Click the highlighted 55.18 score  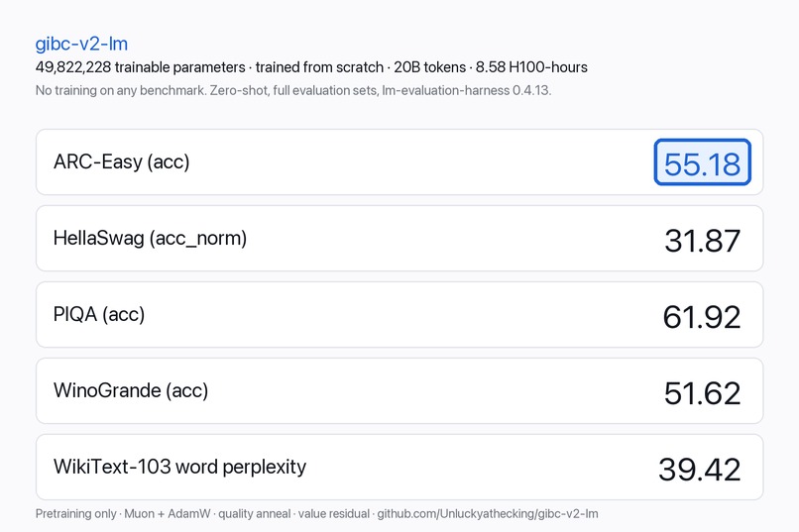pyautogui.click(x=702, y=162)
